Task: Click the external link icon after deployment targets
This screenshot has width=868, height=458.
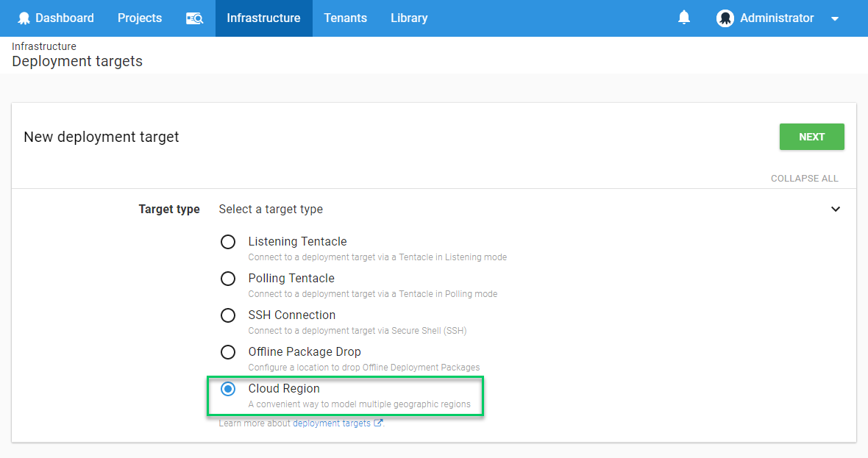Action: 378,423
